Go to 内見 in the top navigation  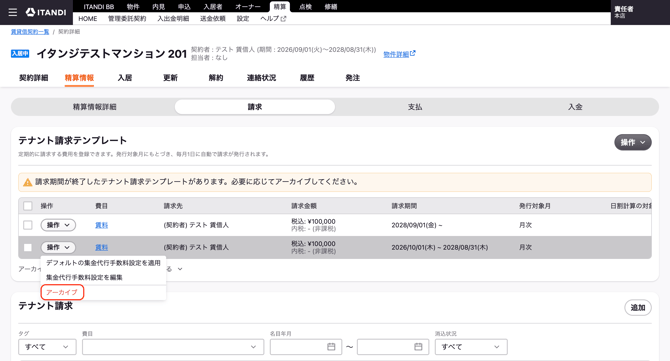(159, 6)
